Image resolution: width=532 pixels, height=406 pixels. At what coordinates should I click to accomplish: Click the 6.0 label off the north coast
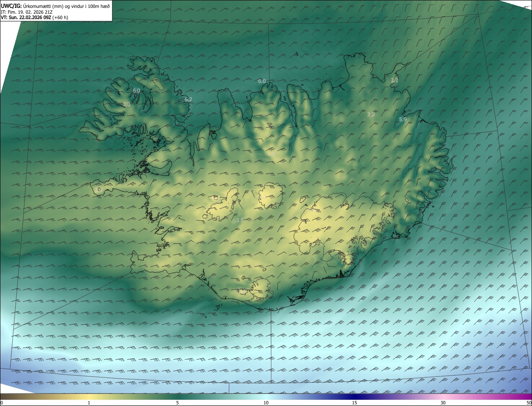[x=262, y=81]
